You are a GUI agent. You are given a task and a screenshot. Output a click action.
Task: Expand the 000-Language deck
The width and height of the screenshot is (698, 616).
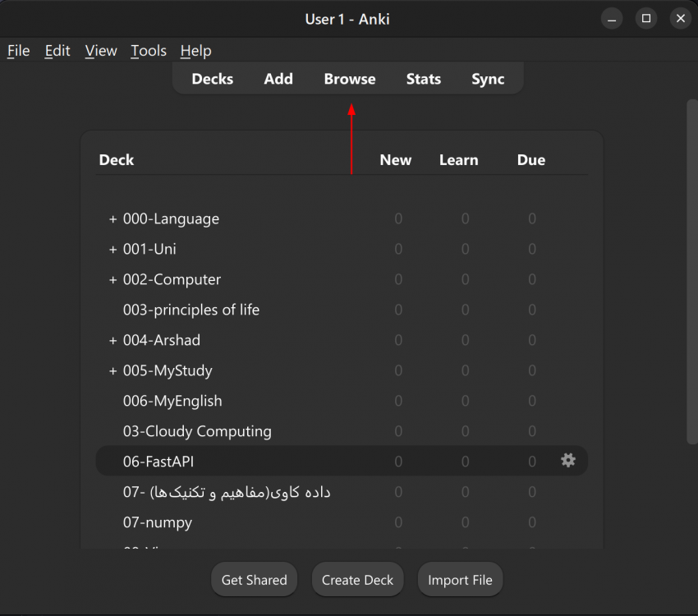pos(113,219)
